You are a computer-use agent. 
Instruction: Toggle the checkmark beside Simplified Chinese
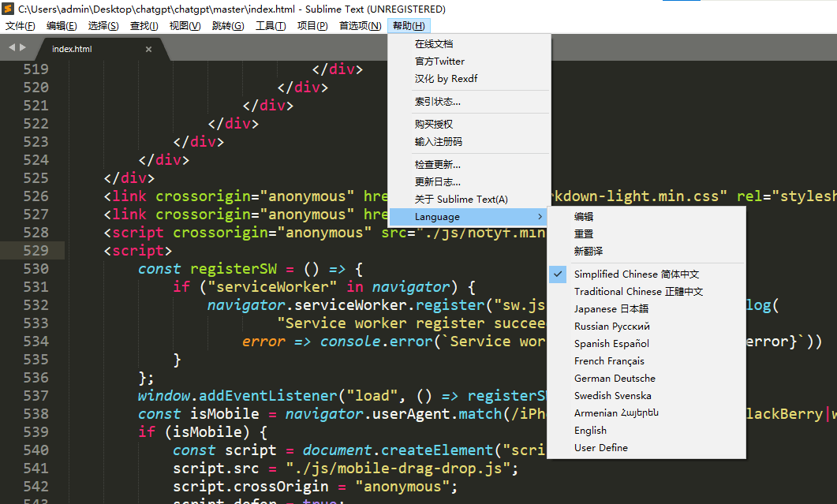click(558, 274)
